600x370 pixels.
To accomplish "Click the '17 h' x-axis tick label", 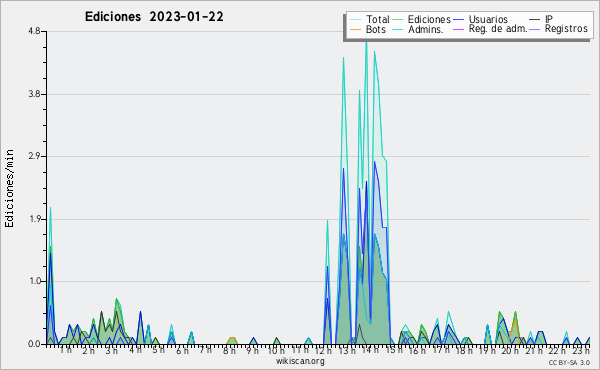I will pos(441,350).
